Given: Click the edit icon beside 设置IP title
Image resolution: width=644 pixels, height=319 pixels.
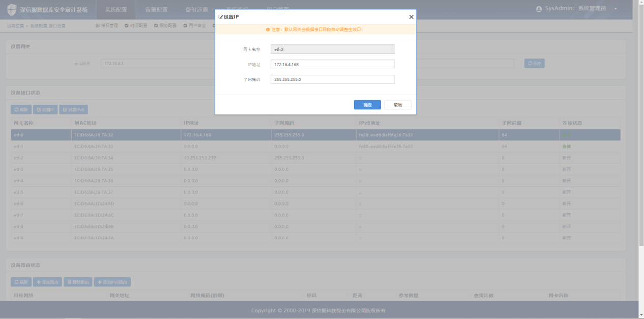Looking at the screenshot, I should [x=221, y=17].
